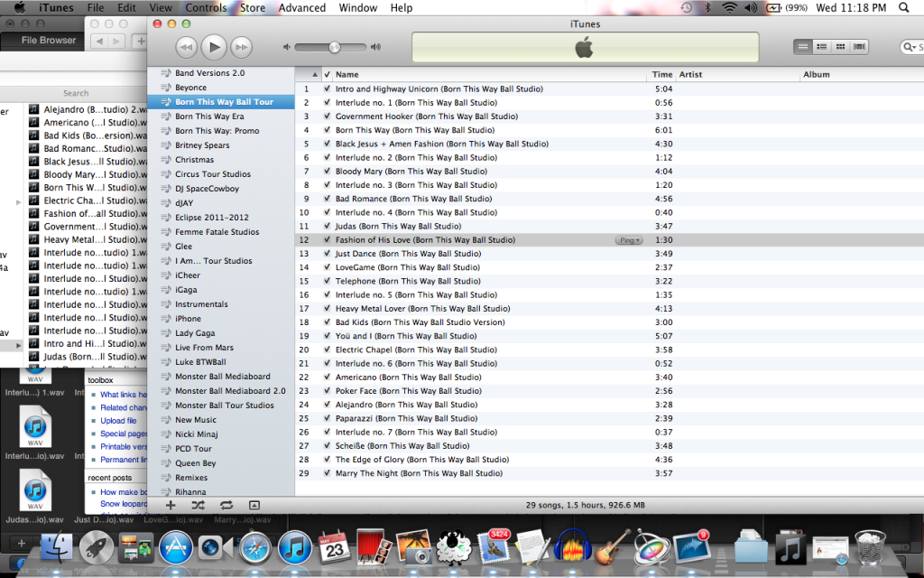Click the minimum volume speaker icon
The image size is (924, 578).
tap(286, 47)
